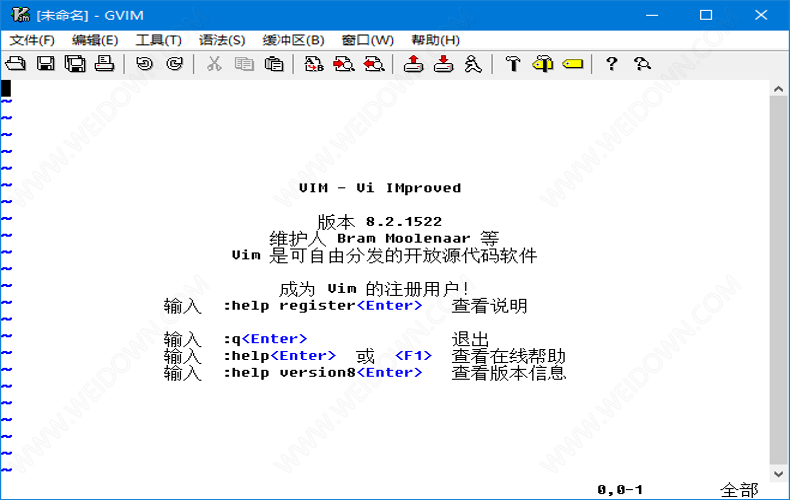Click the Jump to tag icon
This screenshot has width=790, height=500.
click(573, 64)
